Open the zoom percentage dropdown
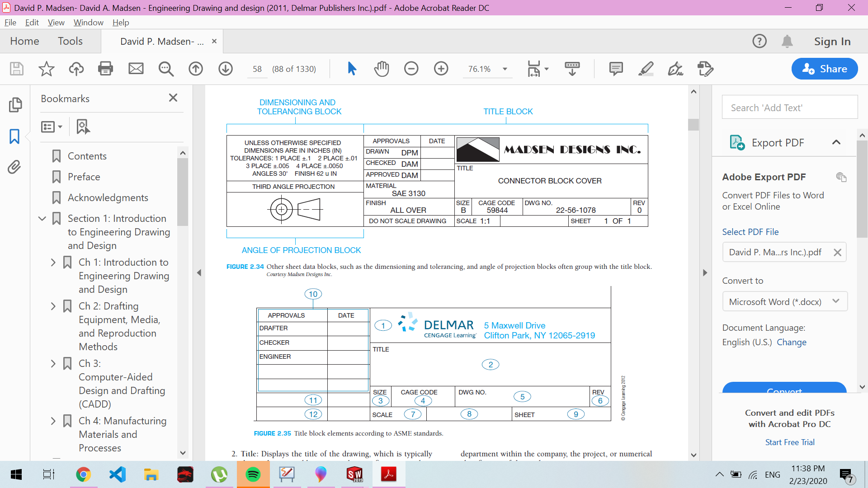 point(505,69)
